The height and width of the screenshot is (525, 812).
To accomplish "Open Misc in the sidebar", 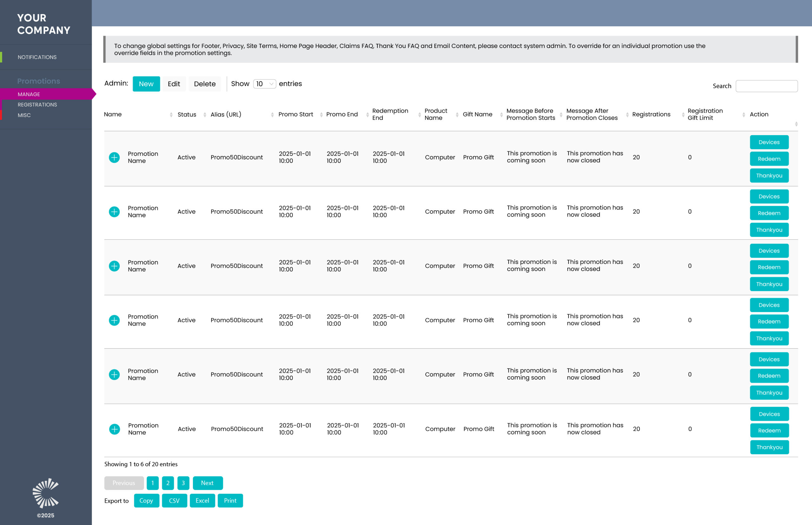I will (24, 115).
